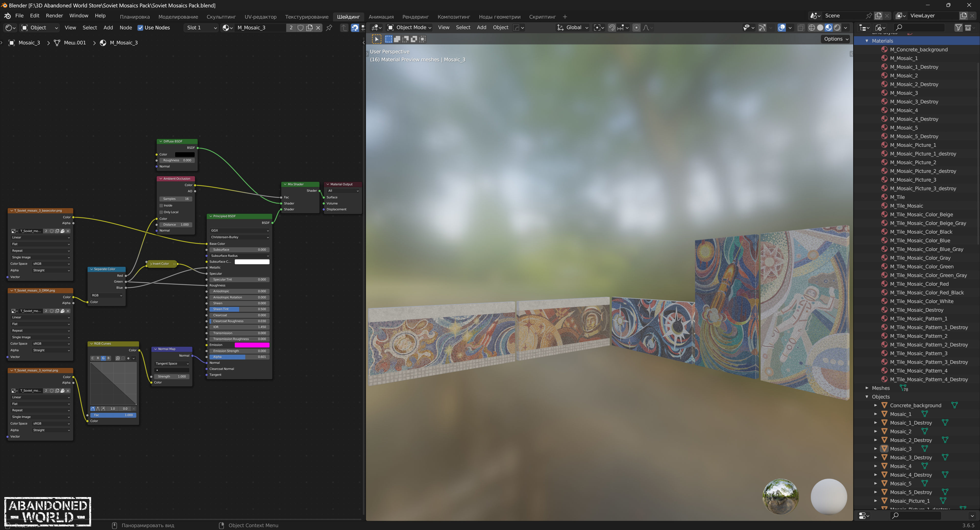This screenshot has height=530, width=980.
Task: Tick Only Local on Ambient Occlusion node
Action: pyautogui.click(x=161, y=212)
